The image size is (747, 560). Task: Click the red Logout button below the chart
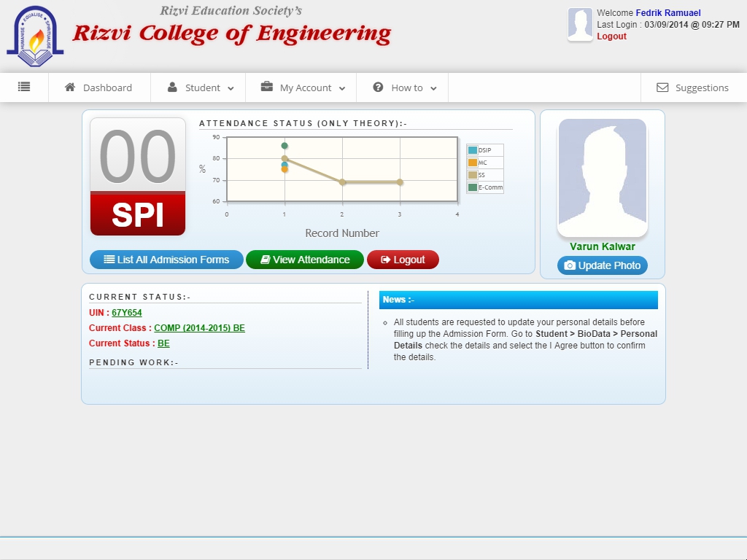coord(403,260)
